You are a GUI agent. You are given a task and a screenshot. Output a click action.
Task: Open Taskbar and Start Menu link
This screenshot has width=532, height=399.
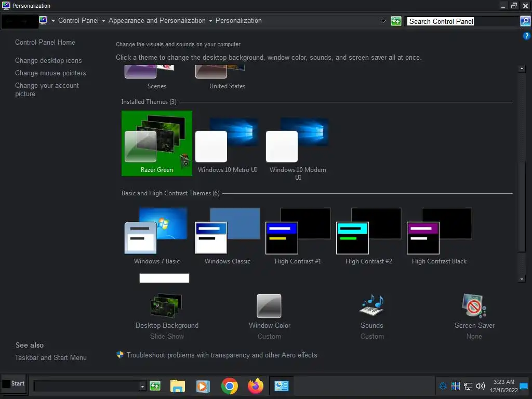[x=51, y=357]
